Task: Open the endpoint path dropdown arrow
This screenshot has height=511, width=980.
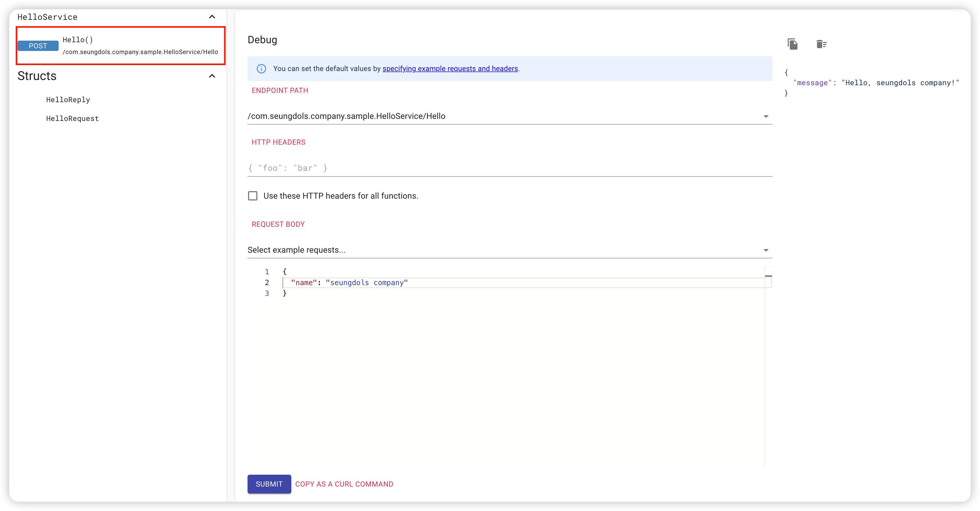Action: [x=766, y=117]
